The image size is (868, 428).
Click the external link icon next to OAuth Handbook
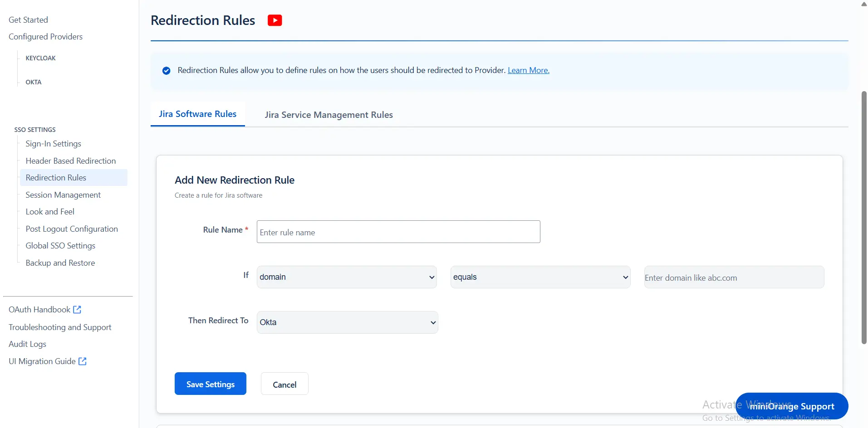coord(77,310)
